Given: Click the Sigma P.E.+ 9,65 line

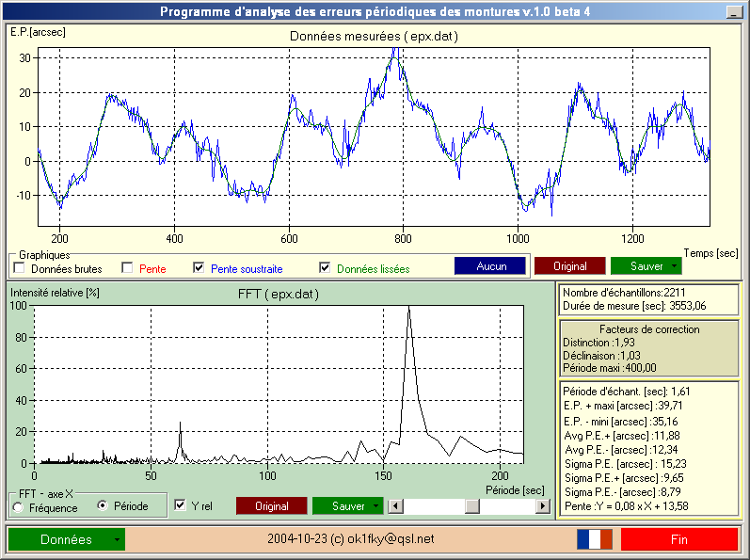Looking at the screenshot, I should [624, 478].
